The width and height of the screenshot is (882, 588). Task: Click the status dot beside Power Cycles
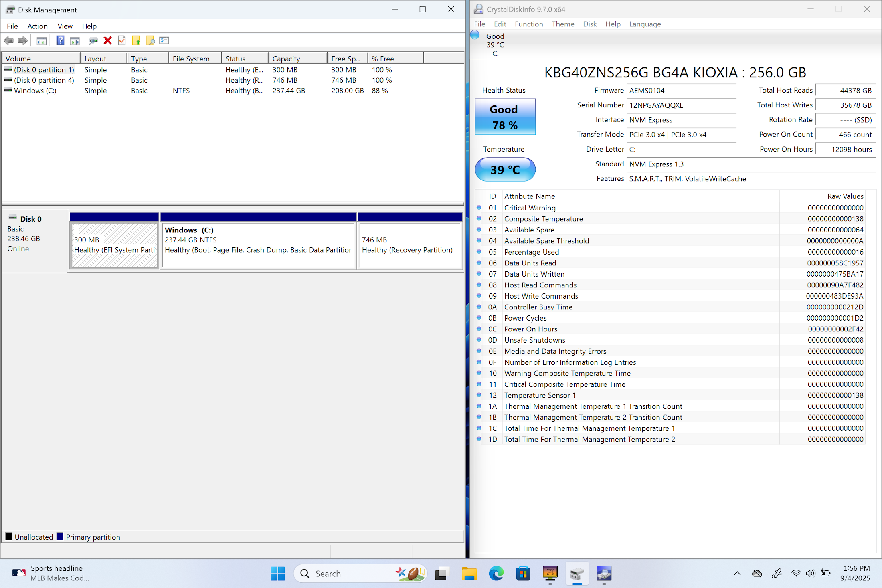tap(479, 318)
